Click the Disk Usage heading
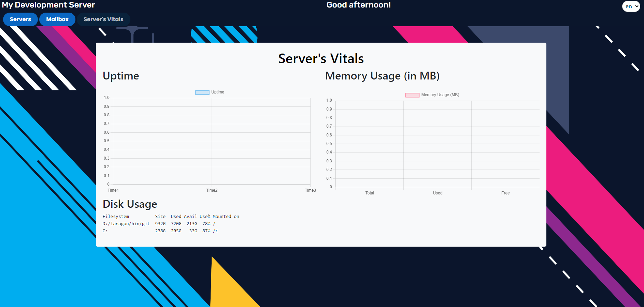 pos(130,204)
